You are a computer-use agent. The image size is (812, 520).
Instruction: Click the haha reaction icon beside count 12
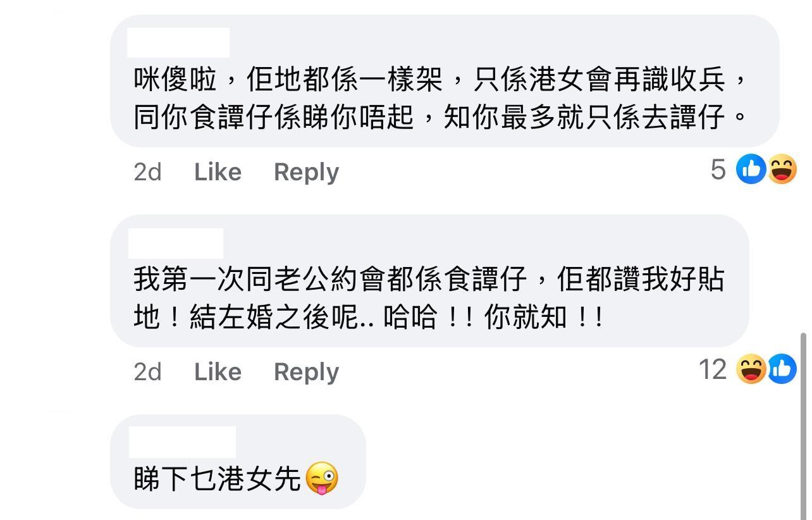point(751,369)
